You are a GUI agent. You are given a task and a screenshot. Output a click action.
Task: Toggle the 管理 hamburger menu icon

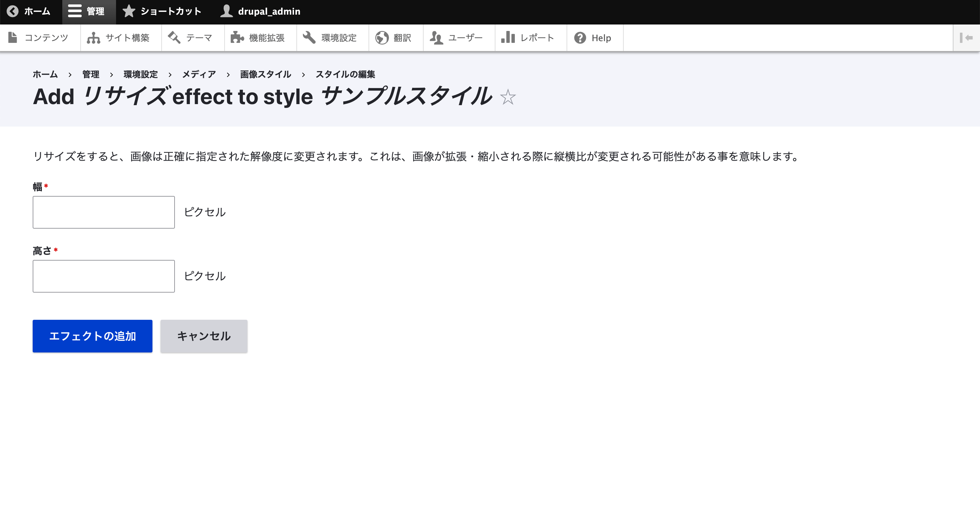point(75,12)
